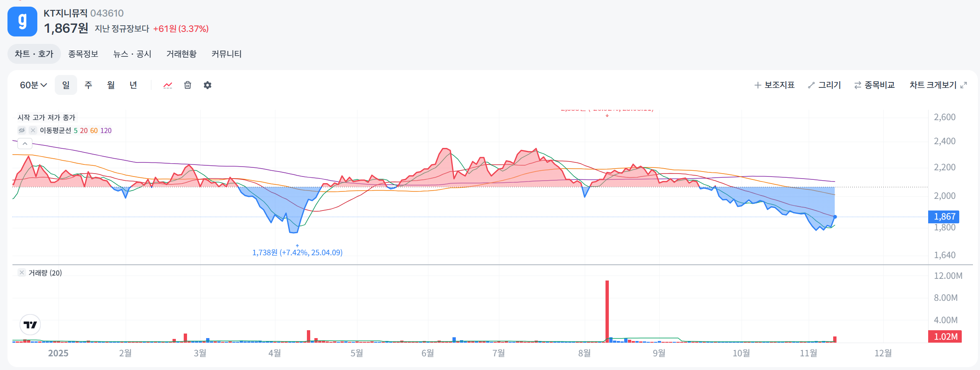Click the 거래량 (20) legend label
This screenshot has height=370, width=980.
[x=45, y=273]
